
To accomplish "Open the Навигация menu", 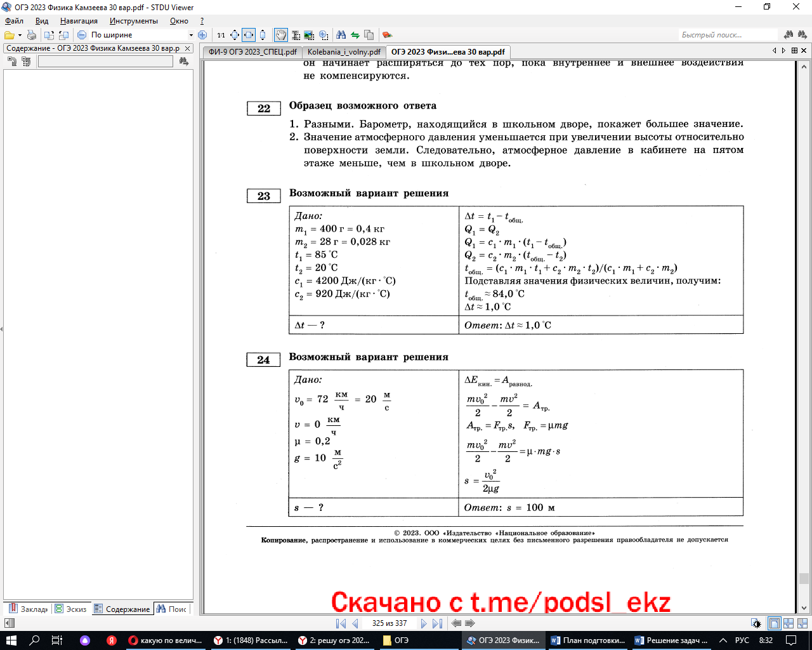I will (79, 21).
